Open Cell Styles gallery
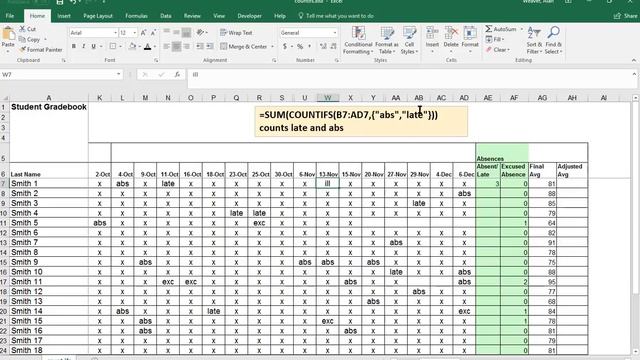The image size is (640, 360). point(409,40)
